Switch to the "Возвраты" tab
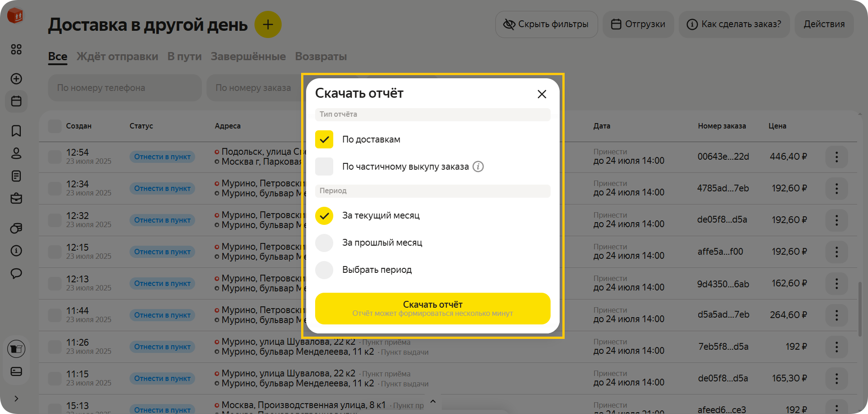 [x=321, y=57]
